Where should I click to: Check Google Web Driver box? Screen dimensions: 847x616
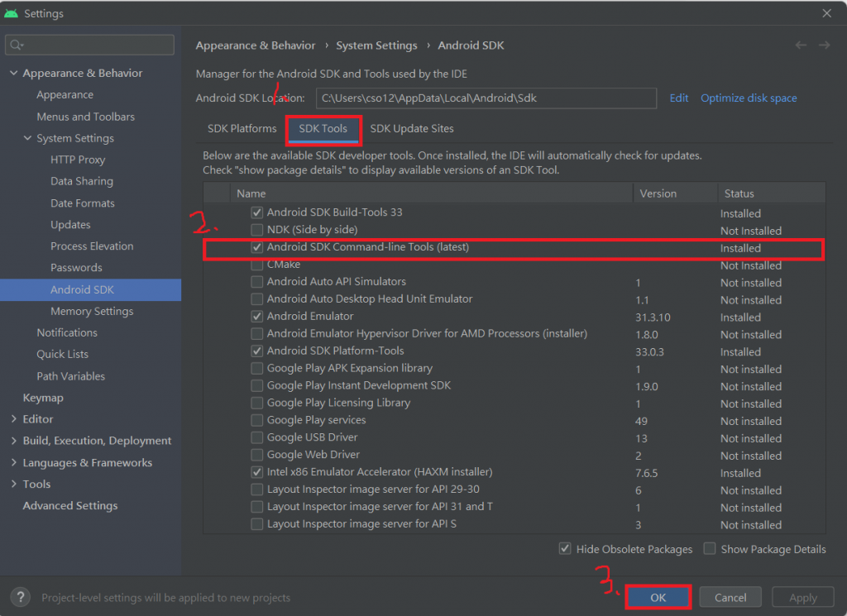point(257,455)
